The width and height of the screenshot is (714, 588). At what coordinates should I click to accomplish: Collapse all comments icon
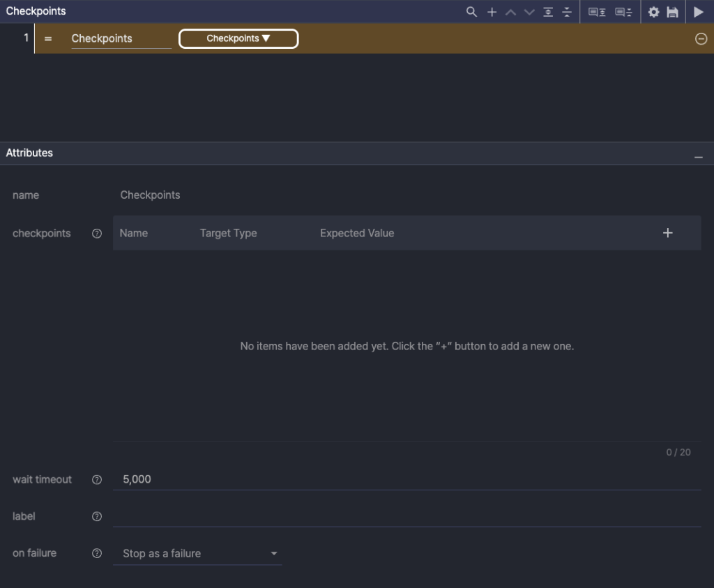[623, 12]
